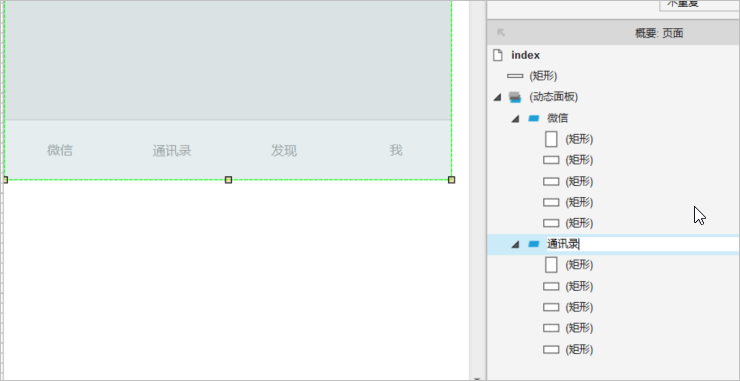Collapse the (动态面板) tree node
The height and width of the screenshot is (381, 740).
pyautogui.click(x=497, y=97)
